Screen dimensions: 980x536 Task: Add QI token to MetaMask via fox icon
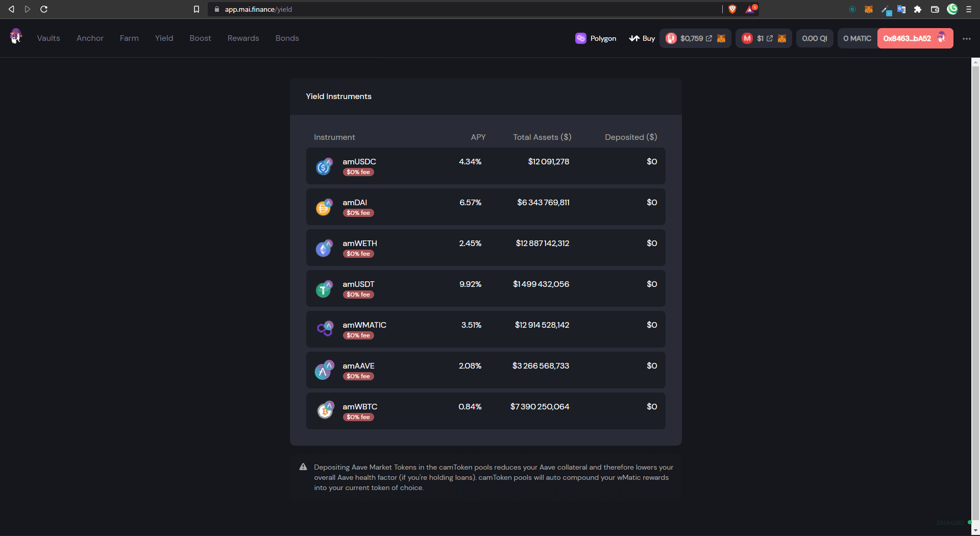[x=721, y=38]
